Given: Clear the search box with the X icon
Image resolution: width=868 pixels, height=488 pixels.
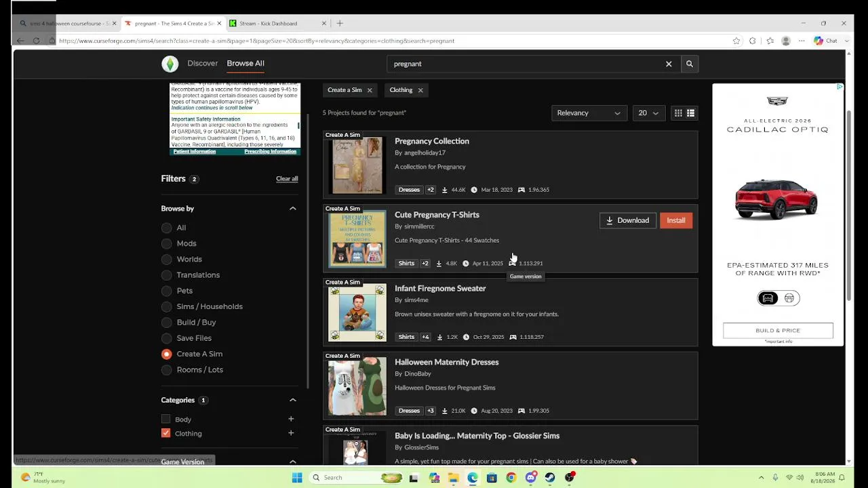Looking at the screenshot, I should [669, 64].
